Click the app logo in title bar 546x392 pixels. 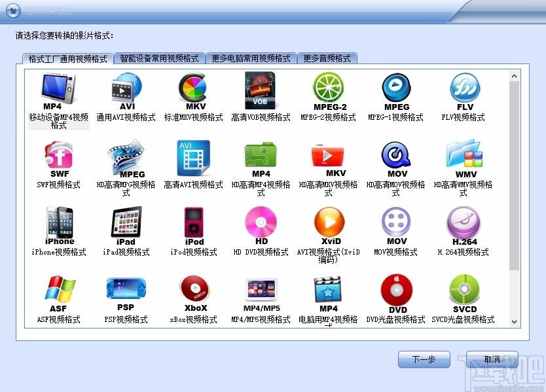pos(14,10)
